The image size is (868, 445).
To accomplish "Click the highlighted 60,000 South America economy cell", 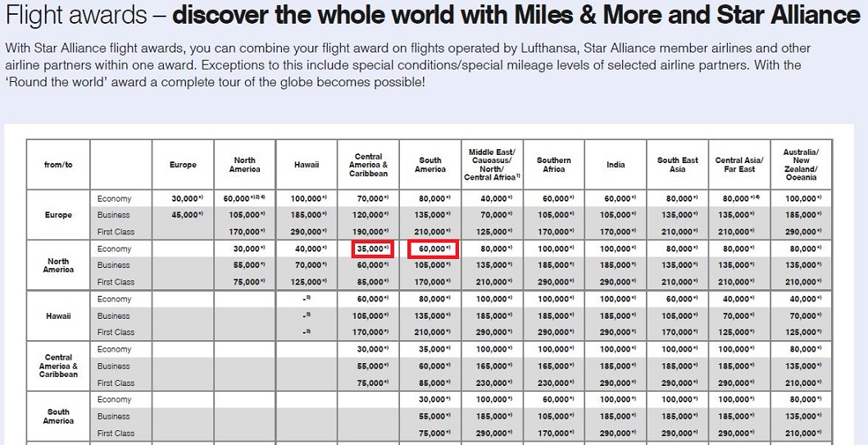I will 433,249.
